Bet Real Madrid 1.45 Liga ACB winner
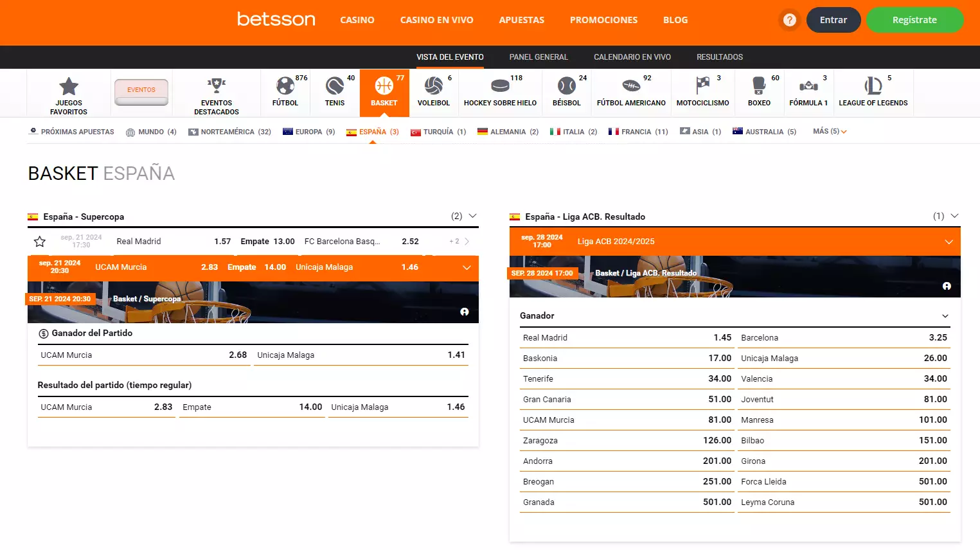980x550 pixels. tap(627, 338)
